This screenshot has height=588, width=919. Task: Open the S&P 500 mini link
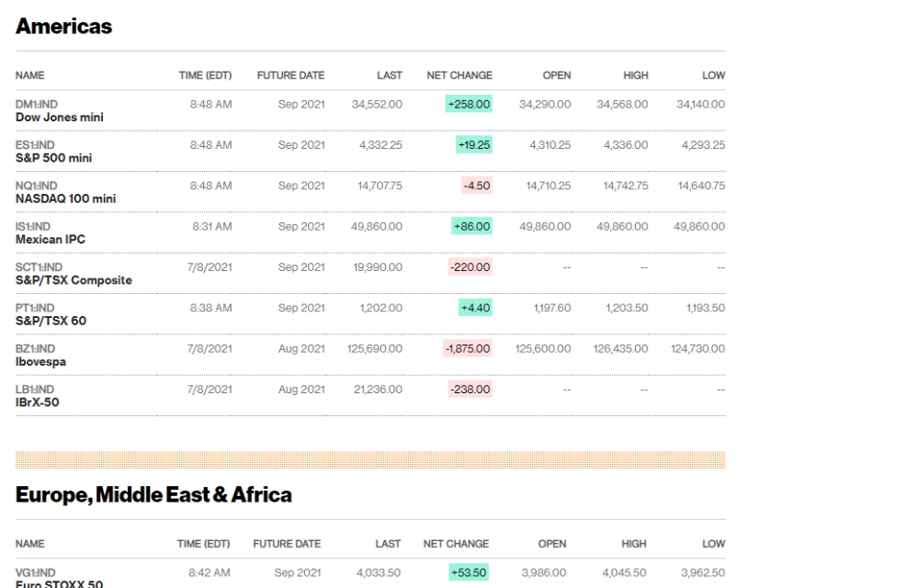pos(53,158)
